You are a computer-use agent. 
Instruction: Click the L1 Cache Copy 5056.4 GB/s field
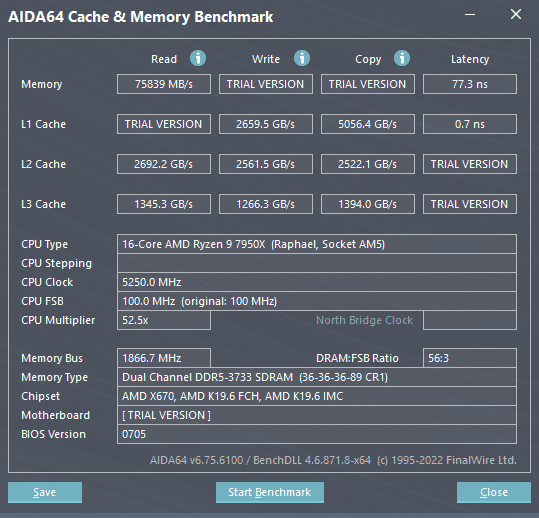(368, 124)
